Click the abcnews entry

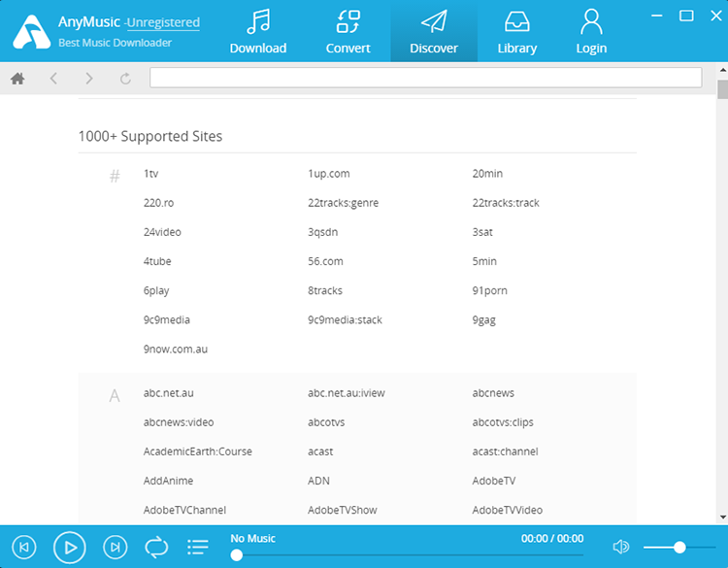pyautogui.click(x=493, y=393)
